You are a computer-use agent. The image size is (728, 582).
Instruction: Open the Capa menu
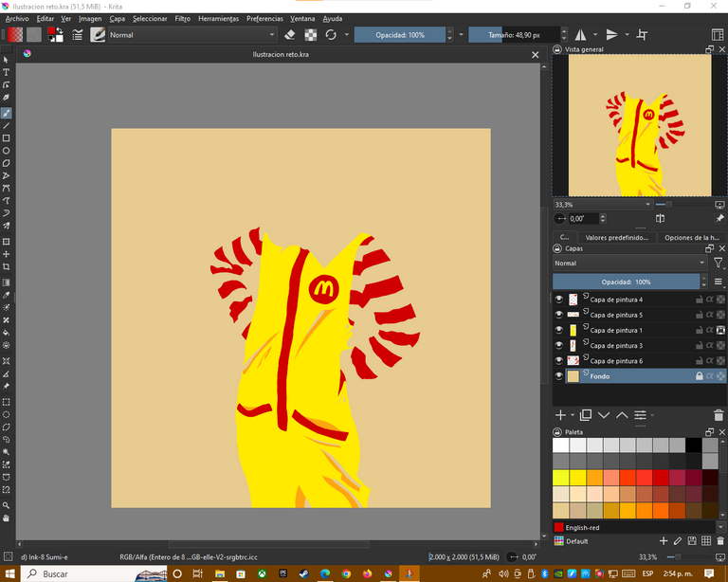(x=117, y=19)
